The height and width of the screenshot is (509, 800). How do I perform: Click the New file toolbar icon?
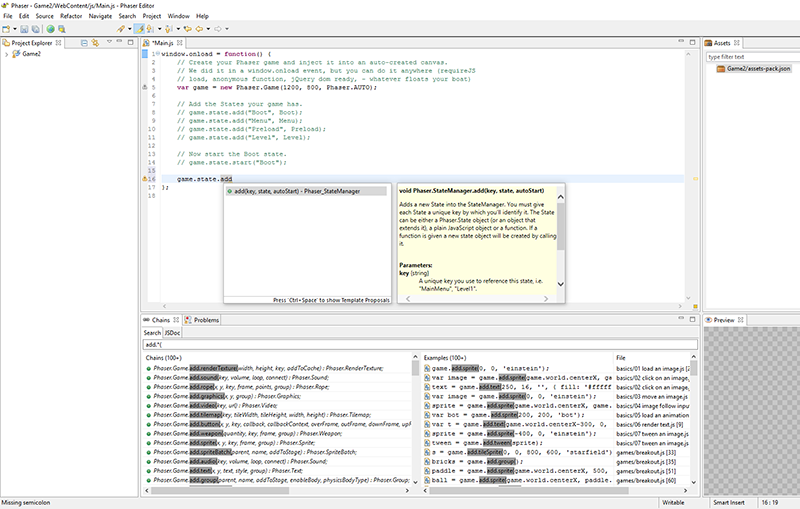click(x=8, y=30)
